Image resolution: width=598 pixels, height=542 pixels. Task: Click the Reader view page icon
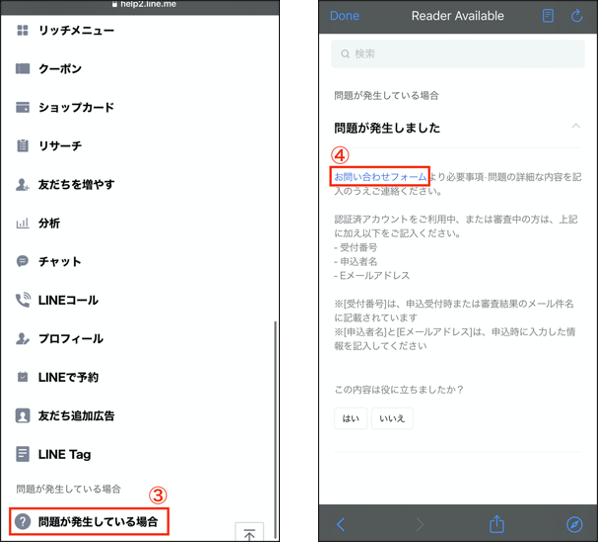tap(548, 16)
